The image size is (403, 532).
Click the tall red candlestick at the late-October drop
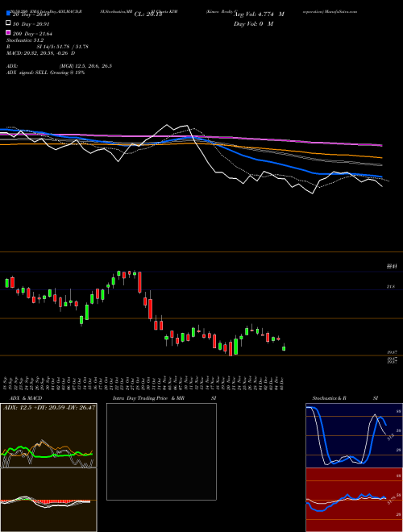tap(139, 282)
